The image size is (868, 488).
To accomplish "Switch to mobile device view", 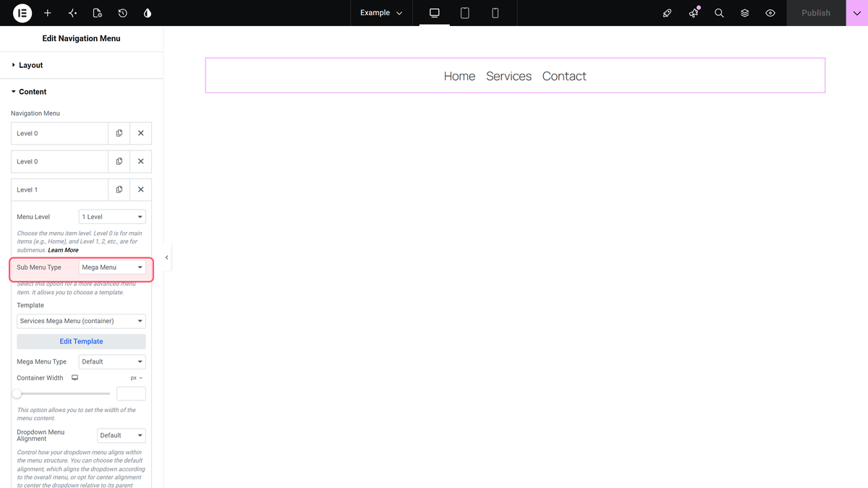I will click(x=495, y=13).
